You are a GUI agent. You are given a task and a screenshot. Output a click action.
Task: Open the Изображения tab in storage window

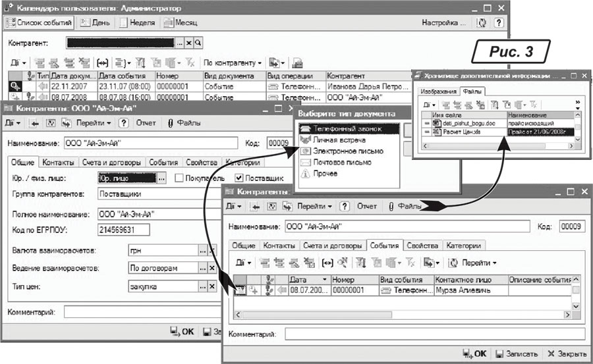pos(438,91)
